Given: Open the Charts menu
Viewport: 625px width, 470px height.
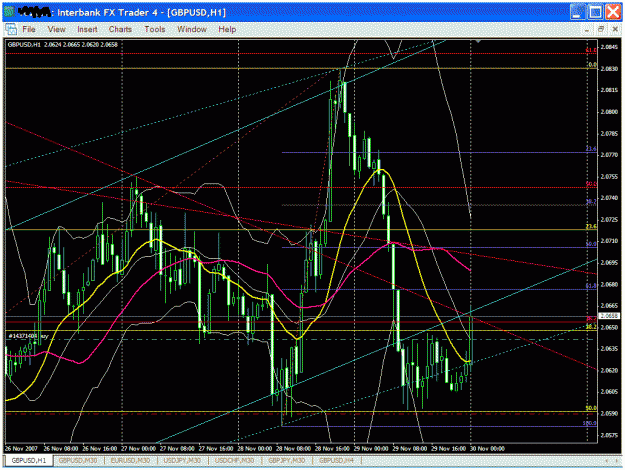Looking at the screenshot, I should tap(120, 29).
